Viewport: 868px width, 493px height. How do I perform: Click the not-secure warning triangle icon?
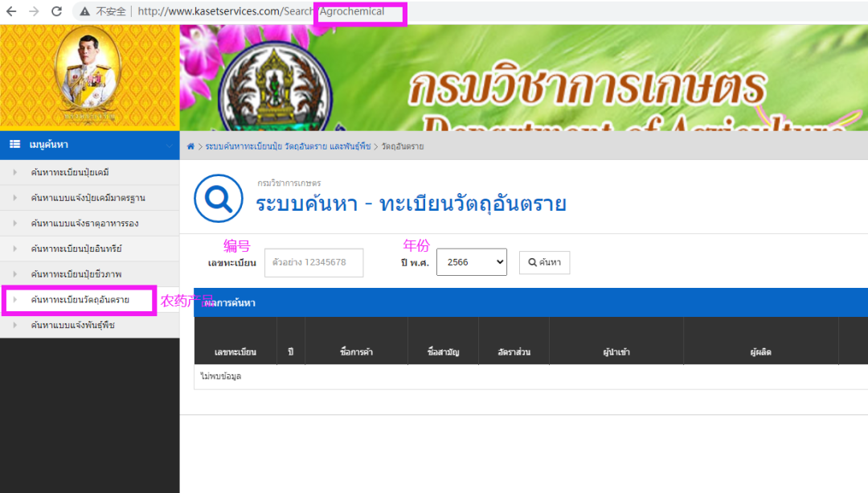pyautogui.click(x=84, y=12)
